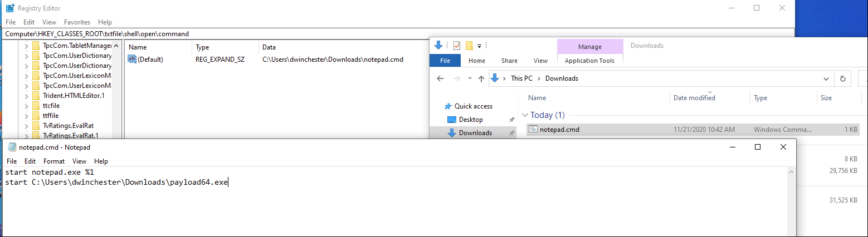Click New folder quick access toolbar icon
Screen dimensions: 868x237
tap(469, 46)
